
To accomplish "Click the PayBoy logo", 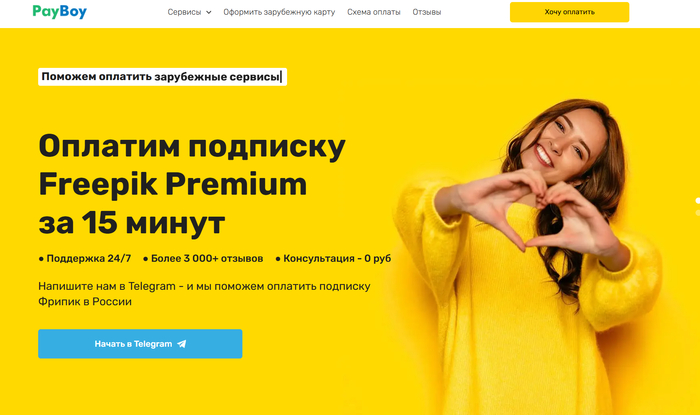I will tap(59, 12).
